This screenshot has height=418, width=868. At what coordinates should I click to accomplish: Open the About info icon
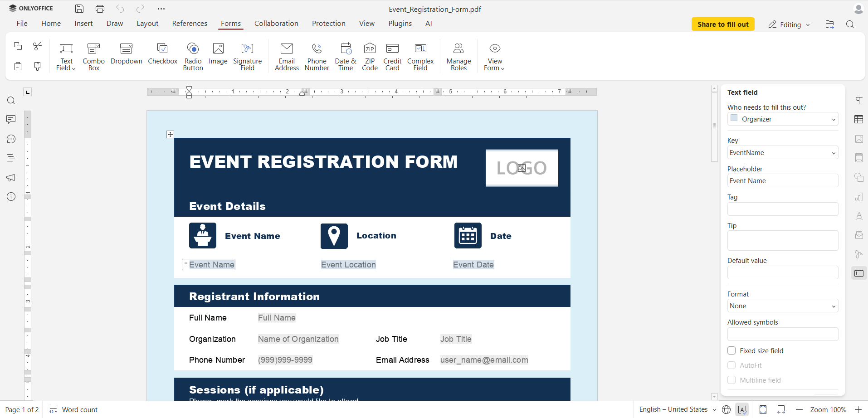point(11,197)
